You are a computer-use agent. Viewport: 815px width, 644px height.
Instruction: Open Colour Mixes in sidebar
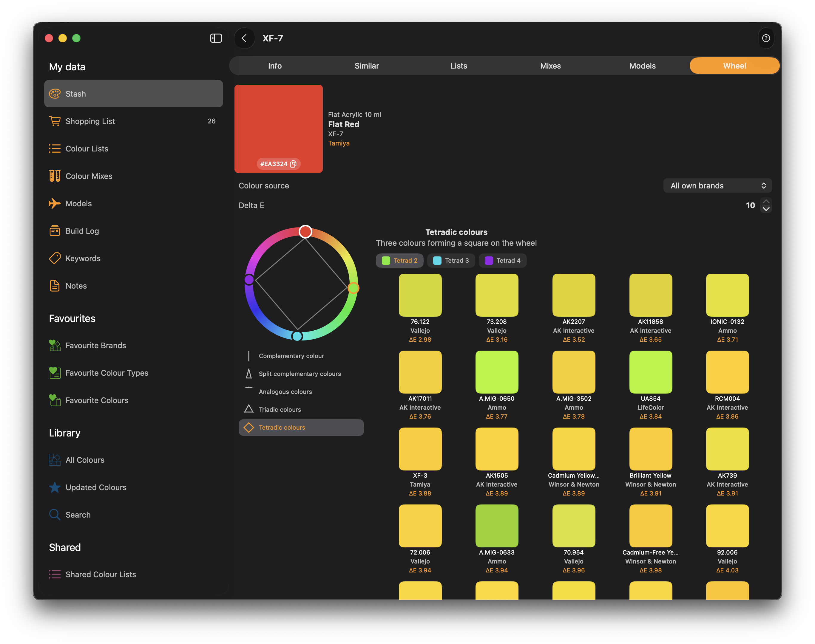click(x=134, y=176)
